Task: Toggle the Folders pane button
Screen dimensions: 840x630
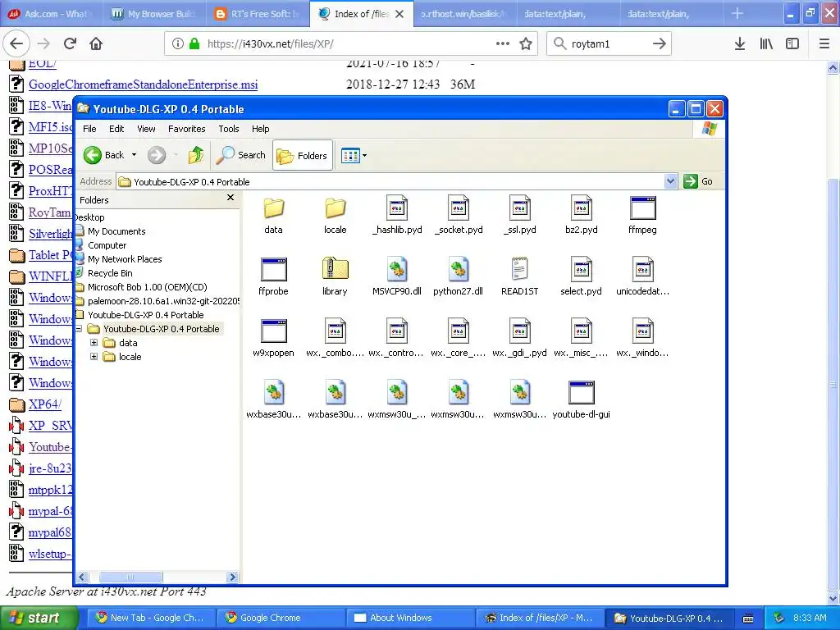Action: [303, 155]
